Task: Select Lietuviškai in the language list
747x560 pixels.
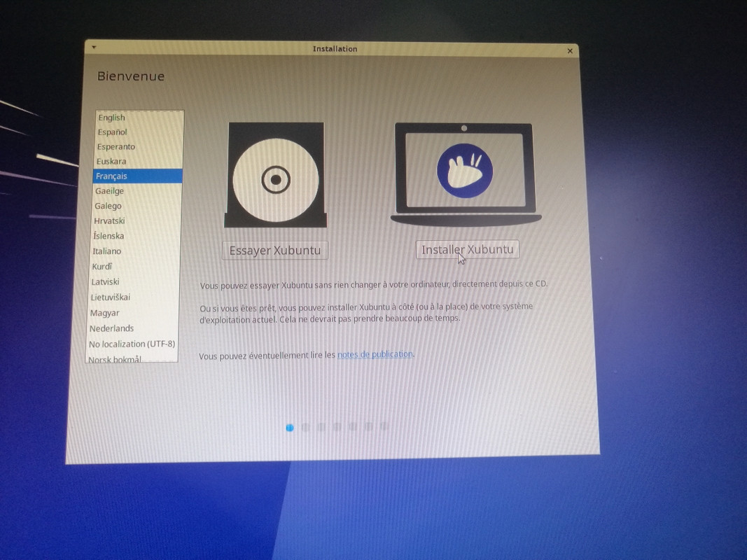Action: (x=134, y=297)
